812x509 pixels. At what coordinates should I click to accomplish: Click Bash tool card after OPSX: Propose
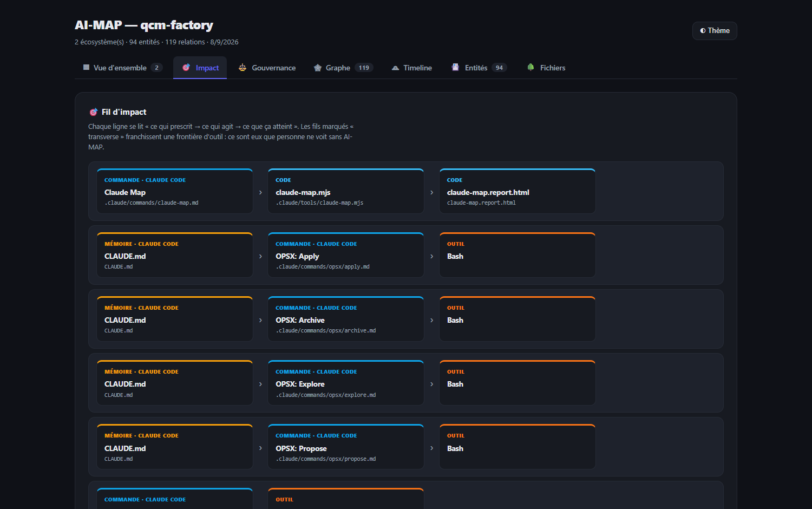518,447
